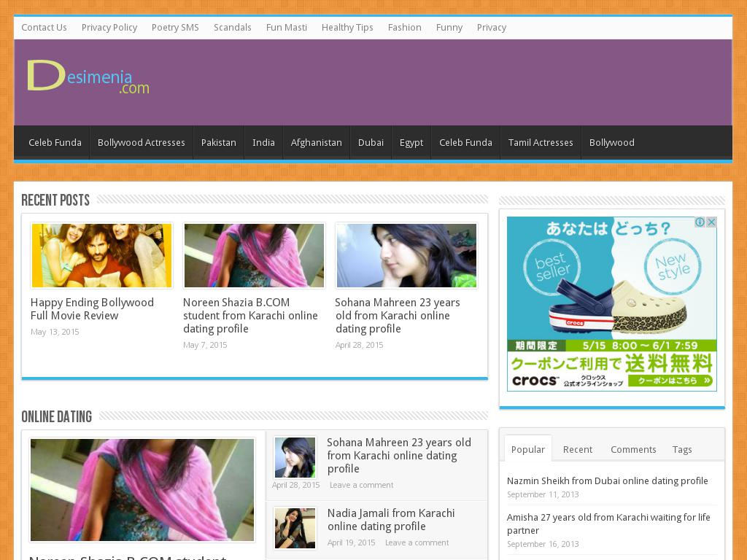Click date September 11, 2013

543,494
